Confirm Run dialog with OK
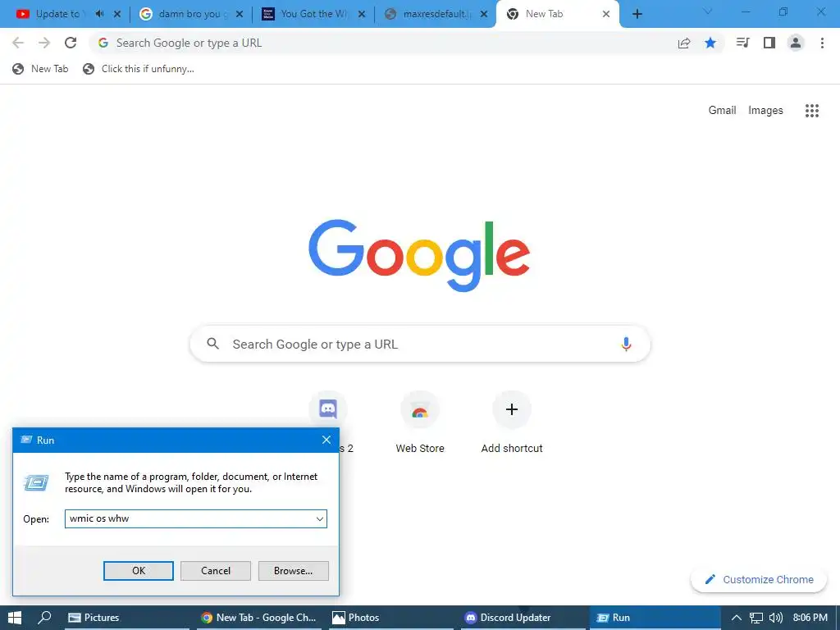Viewport: 840px width, 630px height. (138, 571)
